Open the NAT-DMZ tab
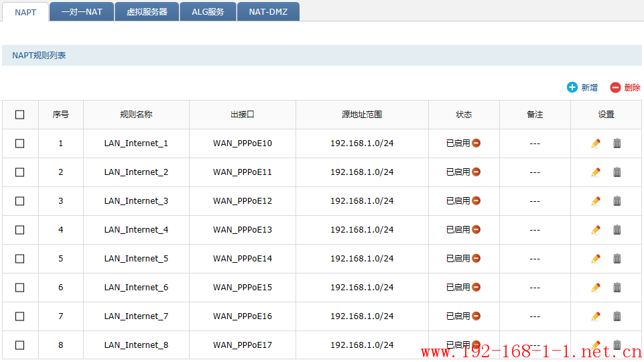644x362 pixels. click(268, 11)
